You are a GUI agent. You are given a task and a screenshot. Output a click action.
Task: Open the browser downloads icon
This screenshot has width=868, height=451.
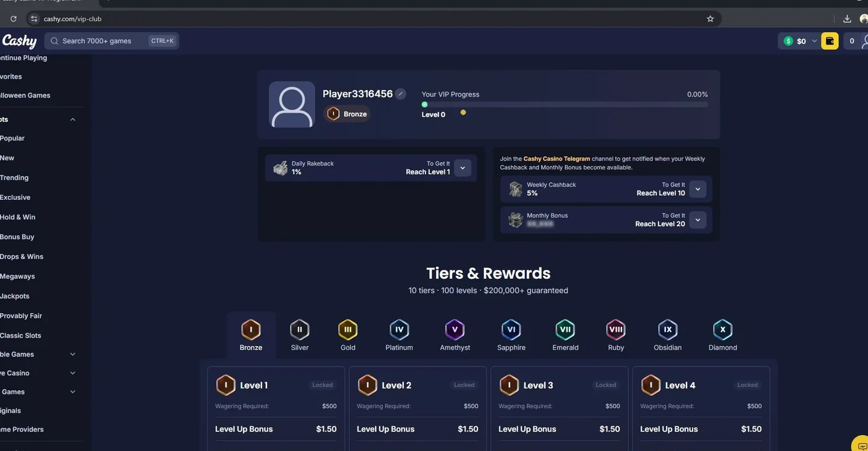click(847, 19)
